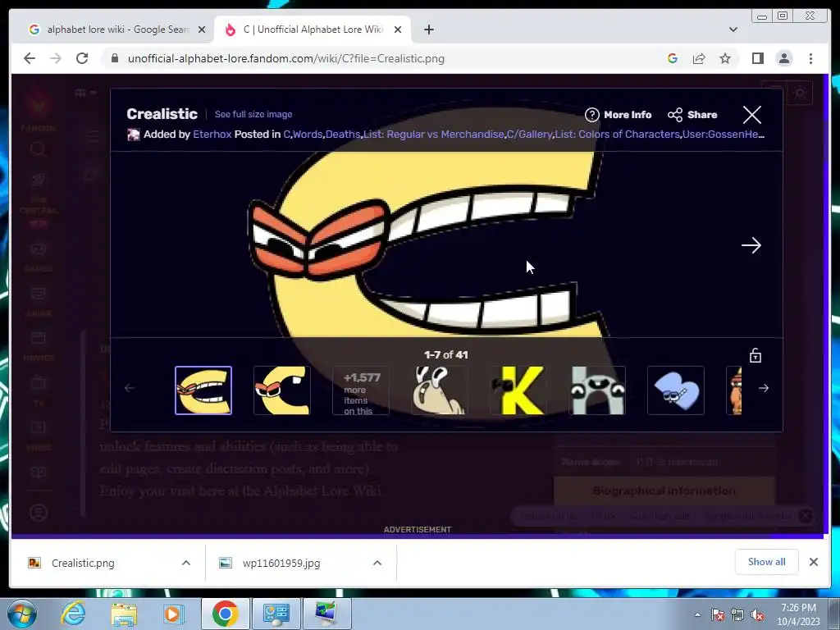Go to next image with right arrow
Viewport: 840px width, 630px height.
751,245
